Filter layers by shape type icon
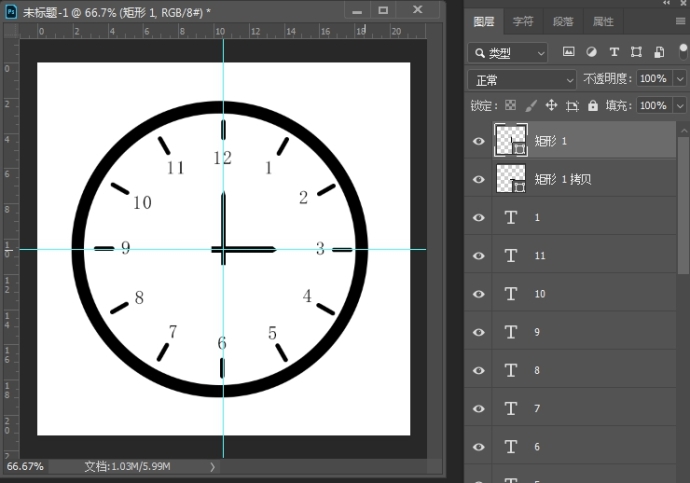The height and width of the screenshot is (483, 690). tap(636, 52)
